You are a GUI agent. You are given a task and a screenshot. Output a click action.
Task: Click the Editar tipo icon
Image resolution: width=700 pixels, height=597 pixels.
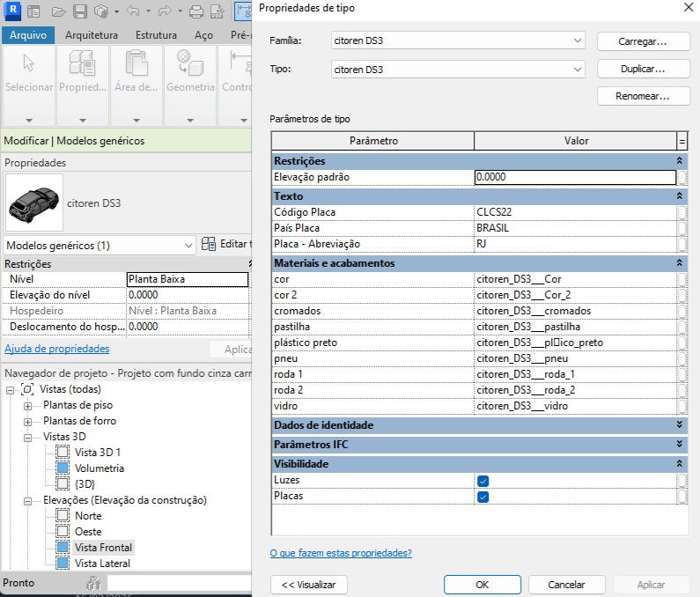coord(209,244)
